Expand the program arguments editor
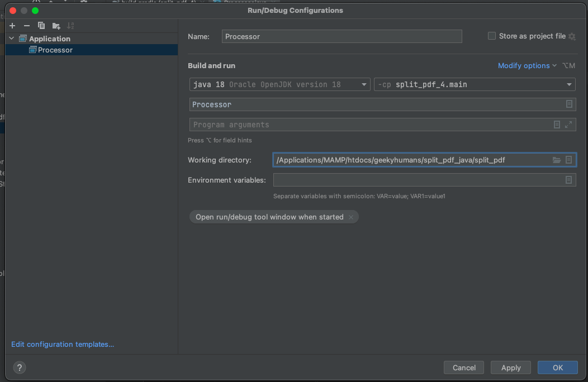 tap(569, 125)
